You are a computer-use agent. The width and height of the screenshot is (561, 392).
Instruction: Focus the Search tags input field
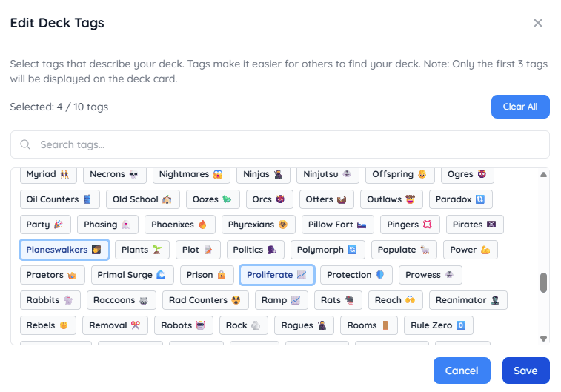point(280,144)
